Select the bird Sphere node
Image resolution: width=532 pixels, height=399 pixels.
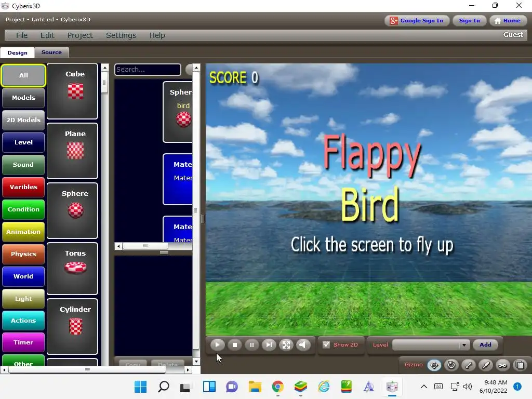tap(178, 112)
